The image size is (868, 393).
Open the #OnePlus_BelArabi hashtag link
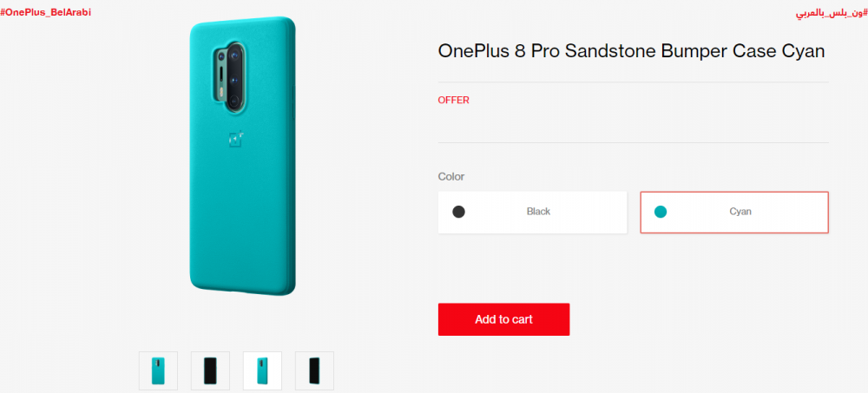tap(45, 12)
